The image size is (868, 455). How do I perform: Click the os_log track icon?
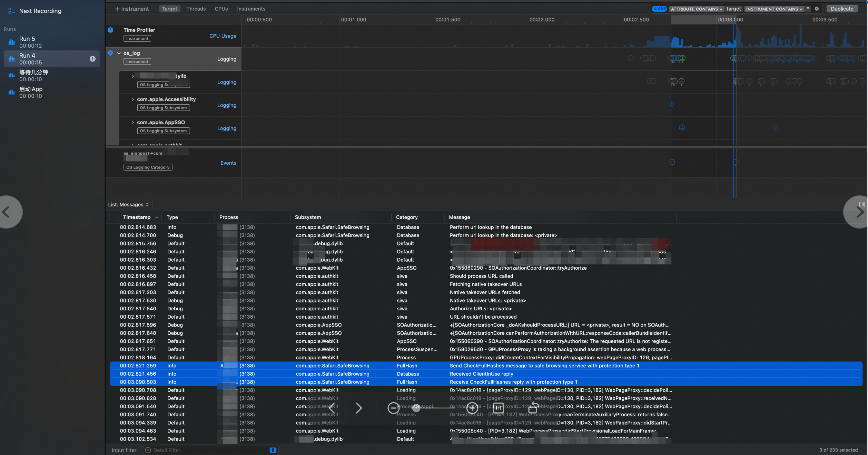[110, 53]
